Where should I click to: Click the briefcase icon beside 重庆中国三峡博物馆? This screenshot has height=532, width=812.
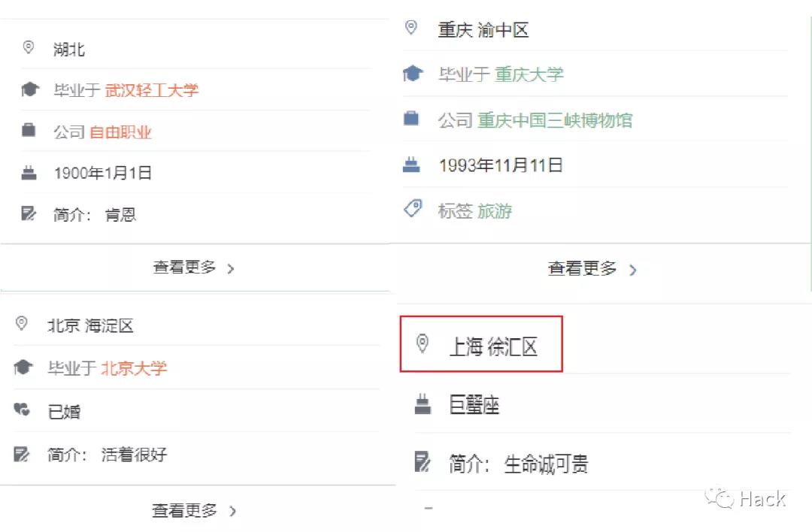[x=412, y=119]
